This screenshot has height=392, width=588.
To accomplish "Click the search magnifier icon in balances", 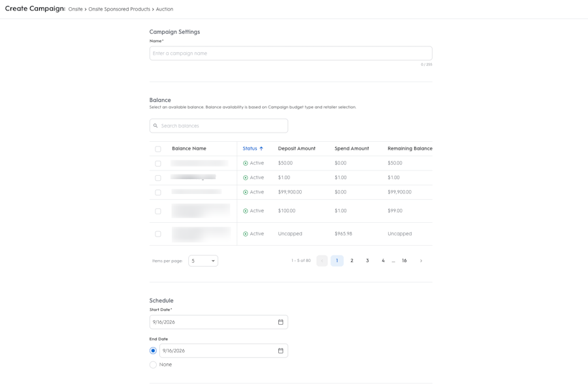I will (x=155, y=125).
